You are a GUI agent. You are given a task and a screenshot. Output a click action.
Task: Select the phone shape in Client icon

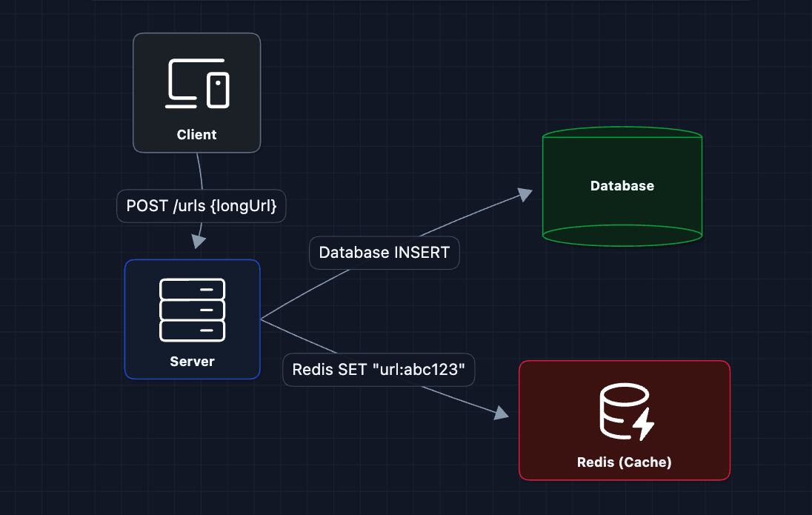point(218,90)
